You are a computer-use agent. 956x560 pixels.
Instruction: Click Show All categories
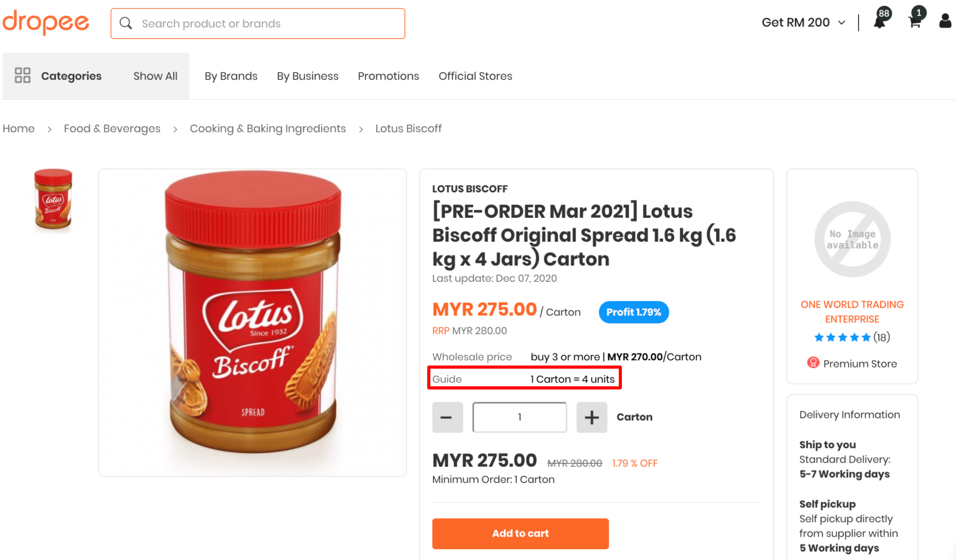point(155,76)
